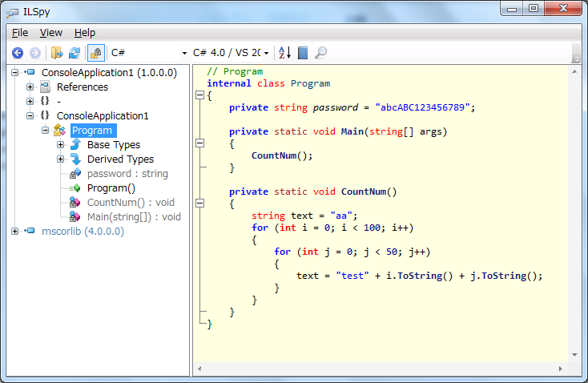Image resolution: width=588 pixels, height=383 pixels.
Task: Click the "abcABC123456789" string literal
Action: pos(422,107)
